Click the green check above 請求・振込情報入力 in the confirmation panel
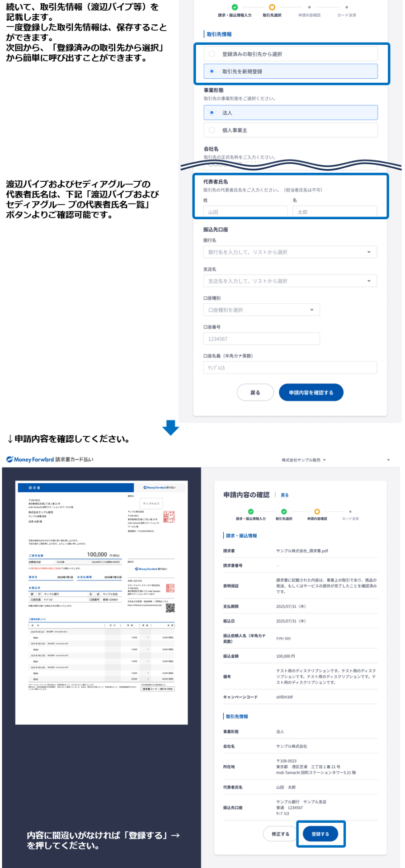The width and height of the screenshot is (405, 868). [251, 511]
